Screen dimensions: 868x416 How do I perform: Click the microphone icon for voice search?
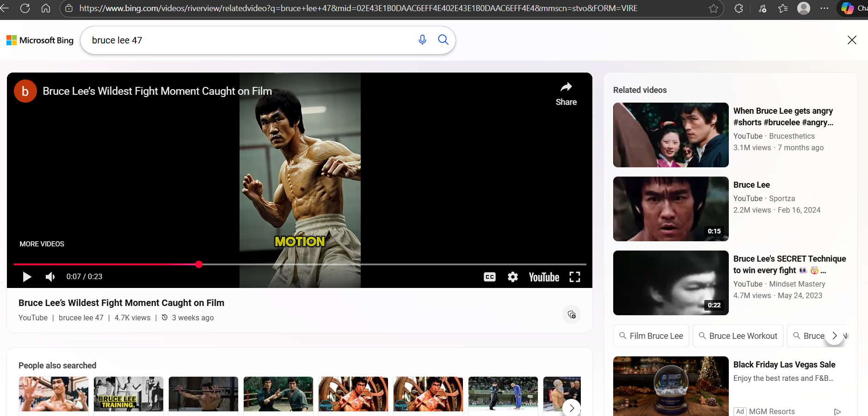point(422,40)
